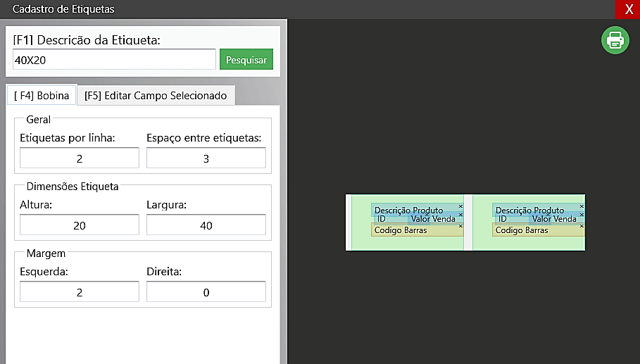Click the green printer icon
Image resolution: width=640 pixels, height=364 pixels.
pos(615,40)
